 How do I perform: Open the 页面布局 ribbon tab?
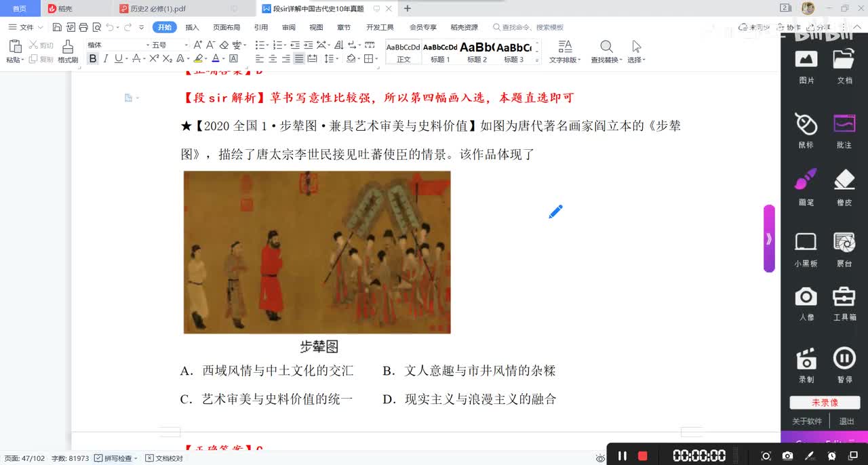[226, 28]
